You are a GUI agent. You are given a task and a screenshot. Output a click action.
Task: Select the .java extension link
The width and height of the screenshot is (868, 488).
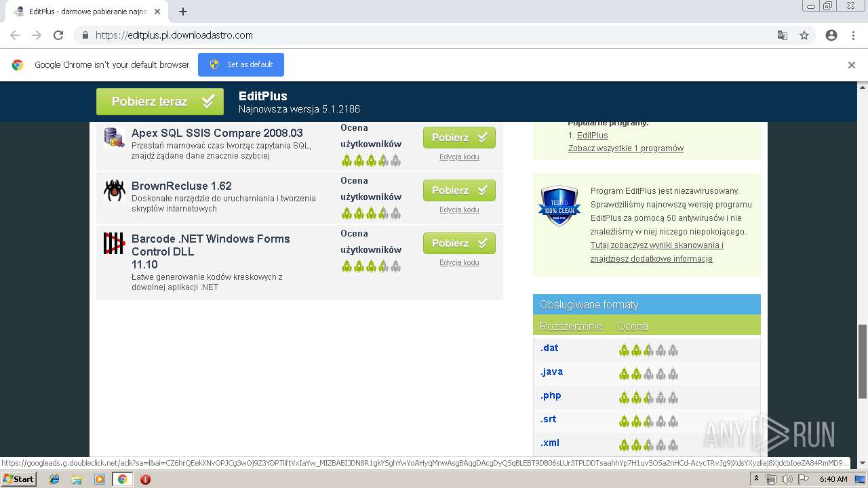[x=551, y=371]
